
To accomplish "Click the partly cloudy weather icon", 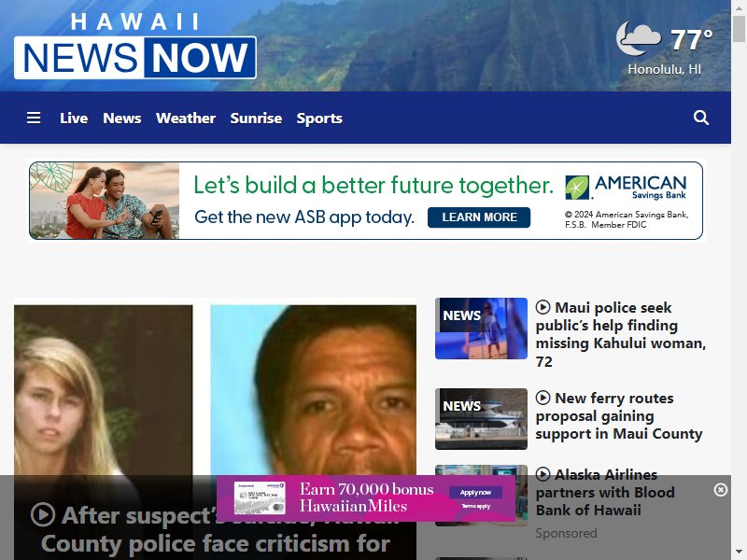I will [x=639, y=38].
